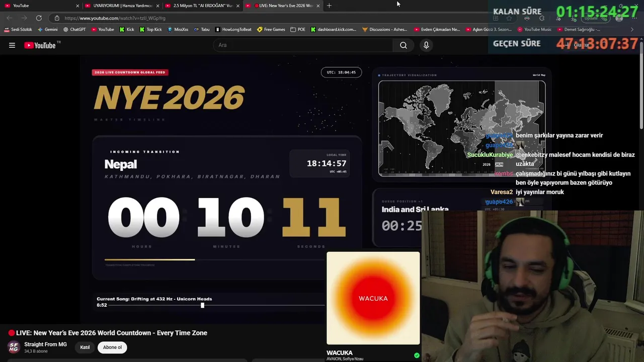The image size is (644, 362).
Task: Click the LIVE New Year's Eve video title
Action: click(x=112, y=333)
